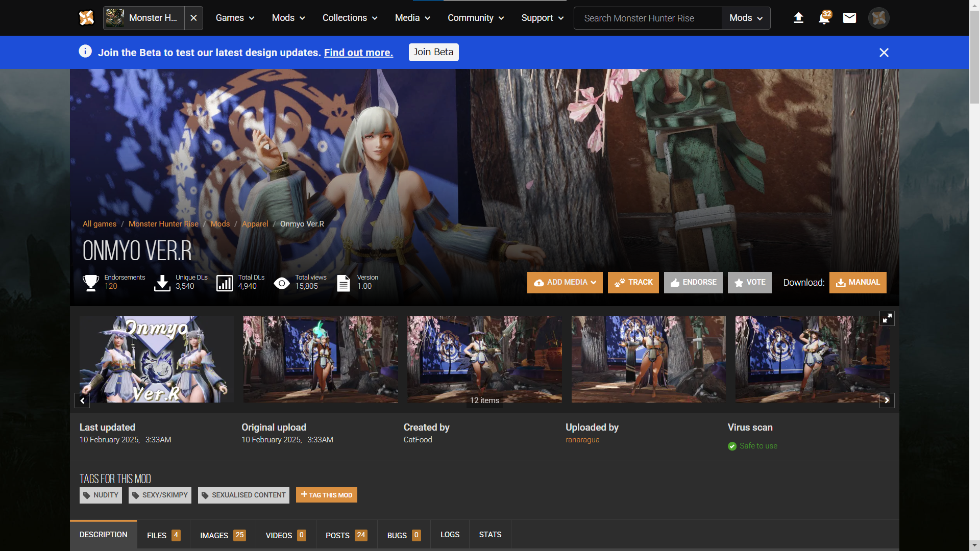The width and height of the screenshot is (980, 551).
Task: Follow the Find out more link
Action: [x=358, y=53]
